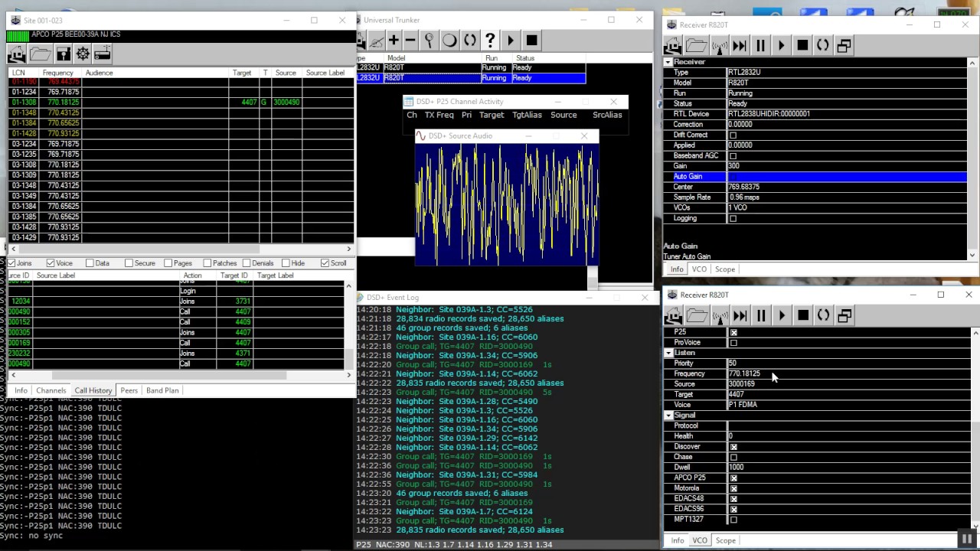This screenshot has width=980, height=551.
Task: Click the circle icon in Universal Trunker toolbar
Action: coord(449,41)
